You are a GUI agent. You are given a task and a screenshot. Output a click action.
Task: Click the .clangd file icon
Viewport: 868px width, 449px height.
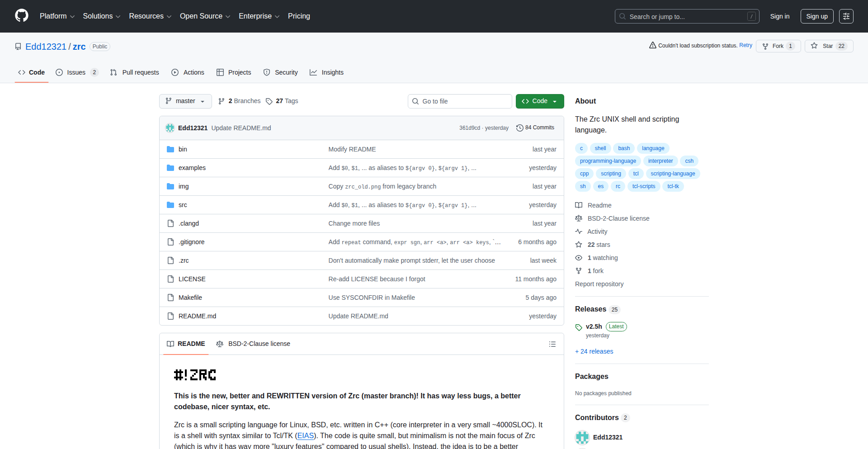[170, 223]
